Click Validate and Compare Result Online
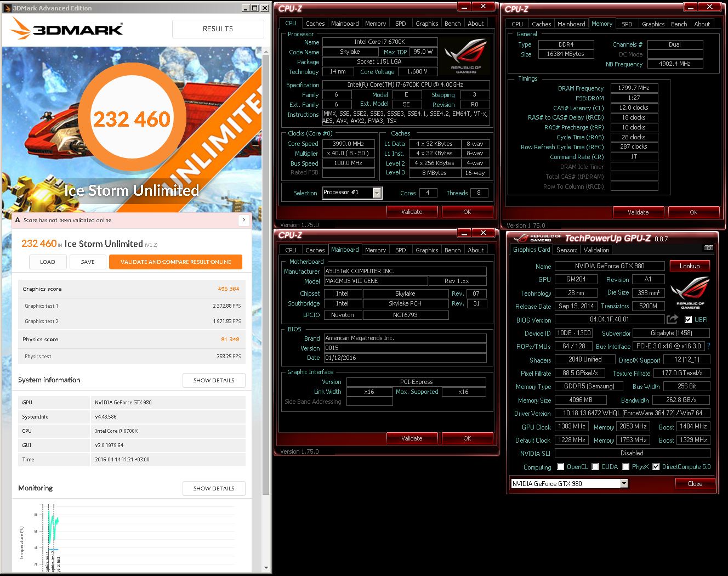 point(175,262)
